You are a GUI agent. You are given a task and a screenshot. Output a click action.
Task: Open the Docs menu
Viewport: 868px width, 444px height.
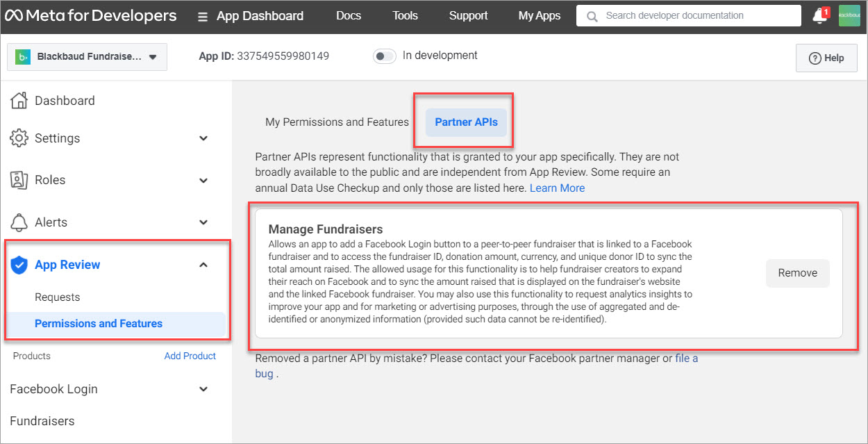click(349, 16)
